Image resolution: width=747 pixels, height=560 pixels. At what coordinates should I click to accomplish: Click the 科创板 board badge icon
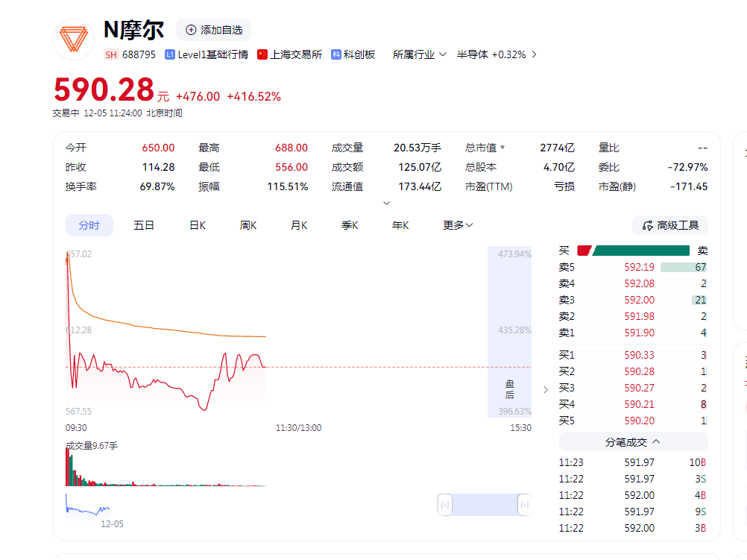[336, 54]
